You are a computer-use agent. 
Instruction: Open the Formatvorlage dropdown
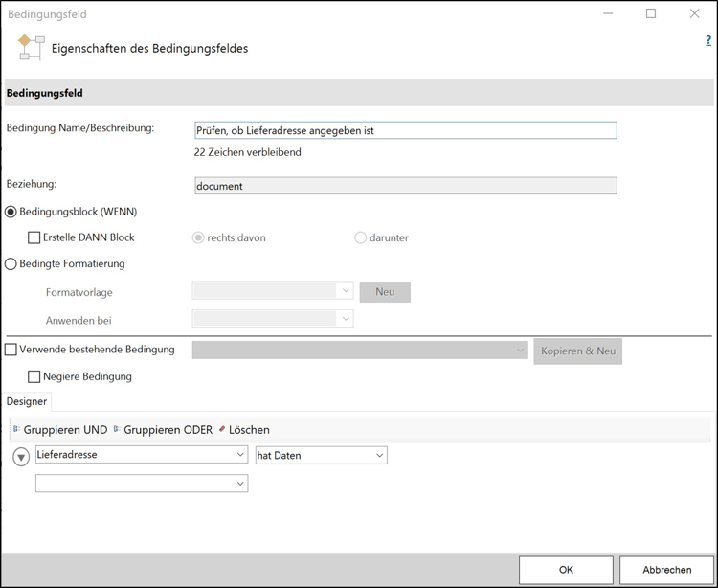[x=273, y=291]
